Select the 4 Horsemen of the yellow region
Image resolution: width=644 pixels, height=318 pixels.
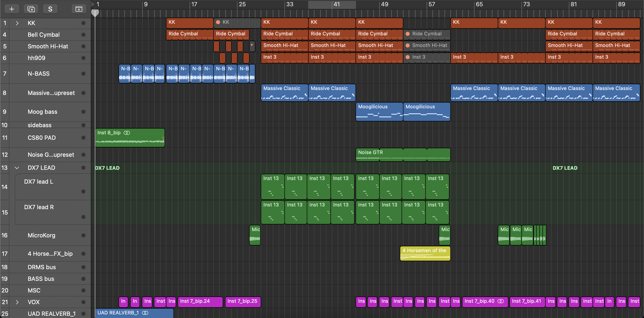click(425, 254)
